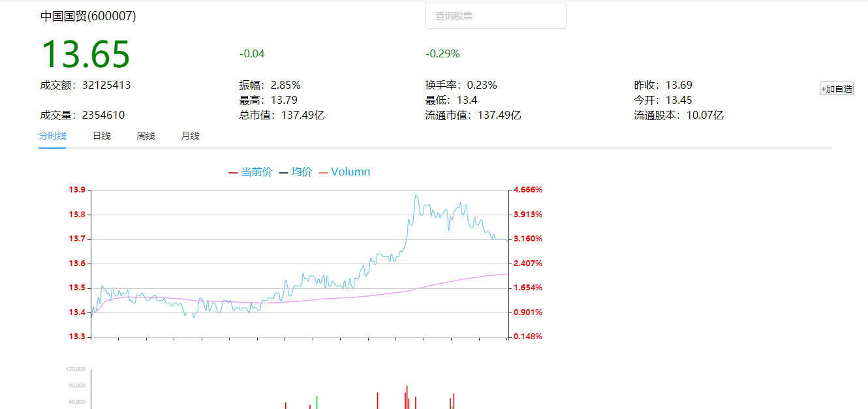The width and height of the screenshot is (868, 409).
Task: Click the 振幅：2.85% text
Action: [270, 85]
